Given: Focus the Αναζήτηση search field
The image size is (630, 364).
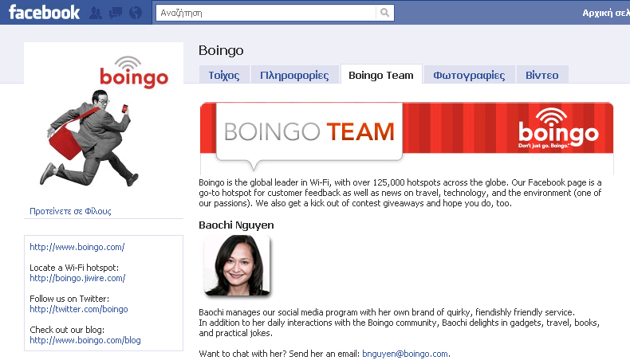Looking at the screenshot, I should (266, 13).
